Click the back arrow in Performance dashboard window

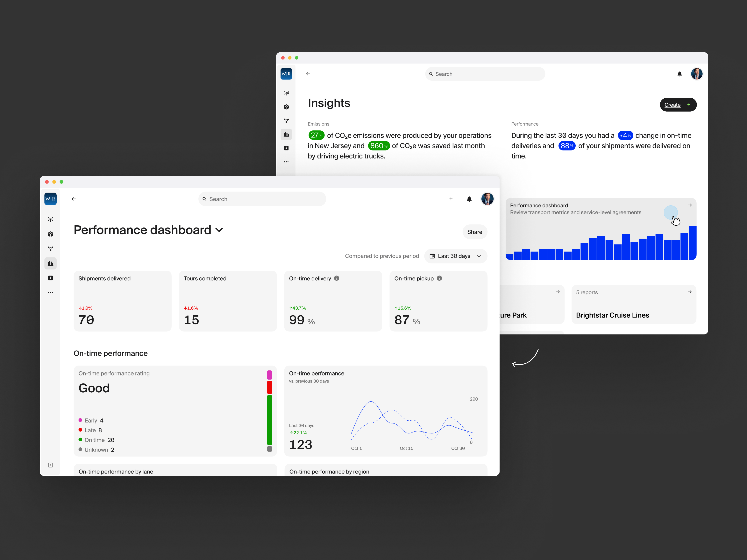74,199
